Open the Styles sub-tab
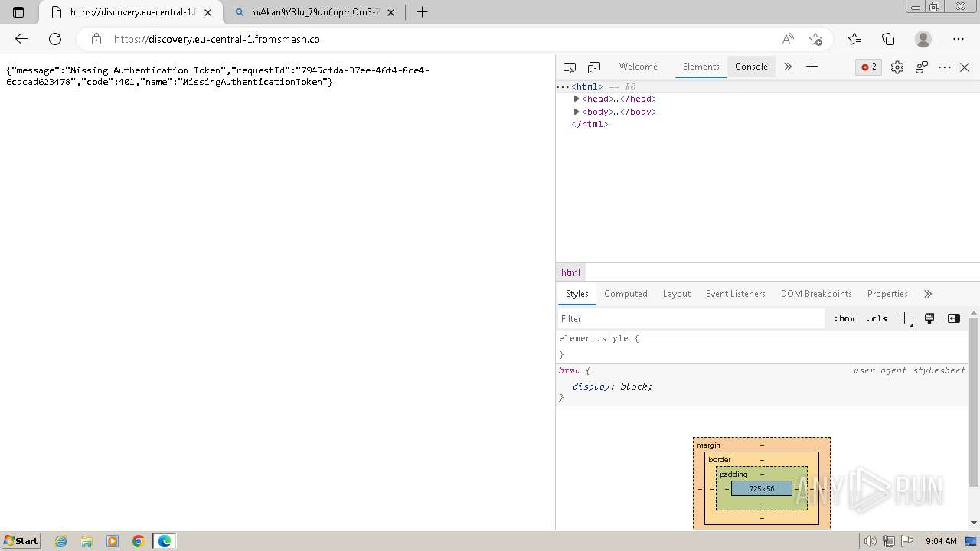The width and height of the screenshot is (980, 551). pyautogui.click(x=577, y=294)
